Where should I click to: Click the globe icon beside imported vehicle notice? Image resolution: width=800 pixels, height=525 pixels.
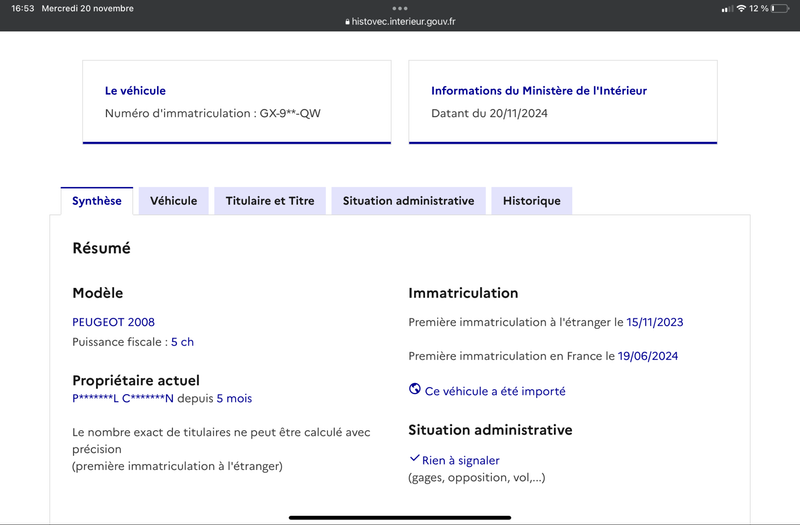point(415,389)
